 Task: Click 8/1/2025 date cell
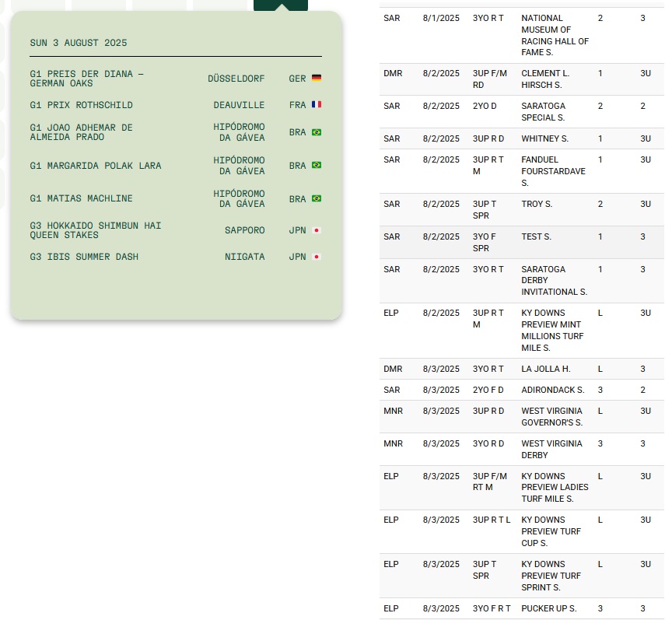(441, 18)
